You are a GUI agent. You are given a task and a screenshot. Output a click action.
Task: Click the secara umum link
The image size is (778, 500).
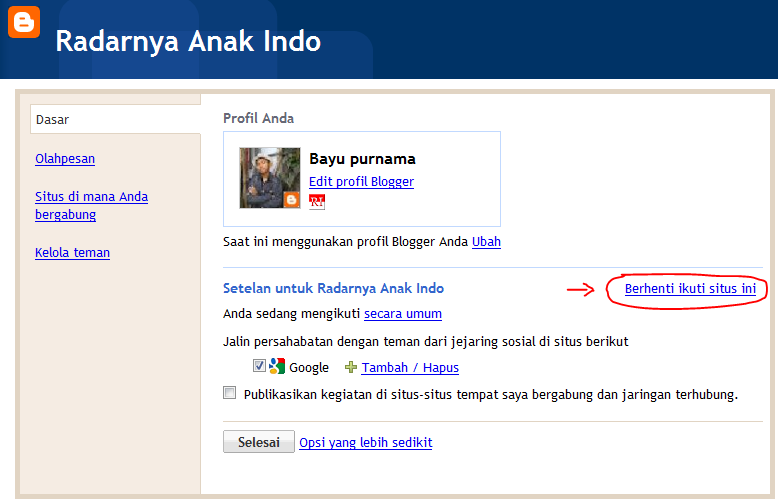403,314
